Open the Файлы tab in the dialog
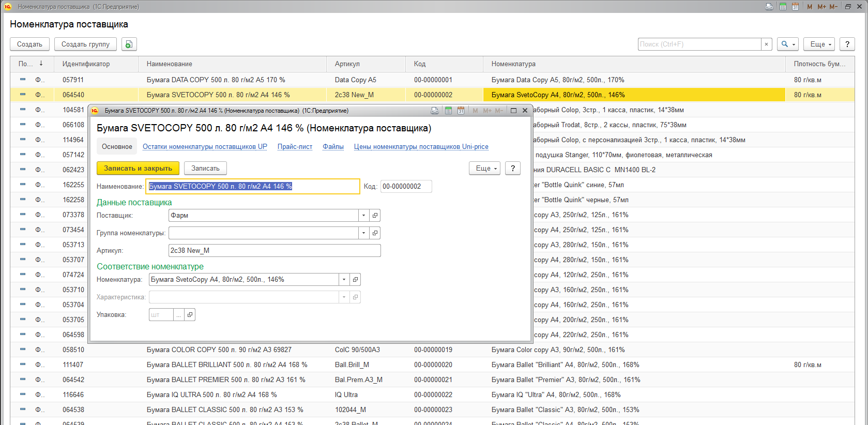The image size is (868, 425). (x=333, y=147)
